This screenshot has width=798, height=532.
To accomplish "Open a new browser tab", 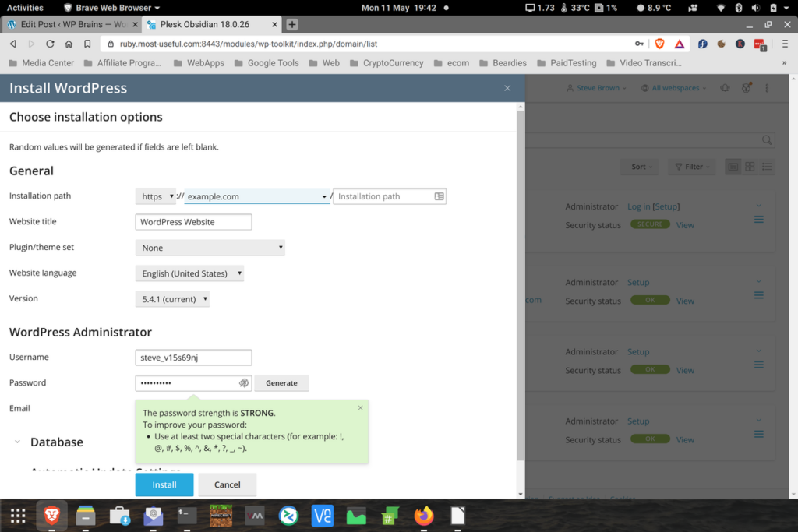I will (292, 24).
